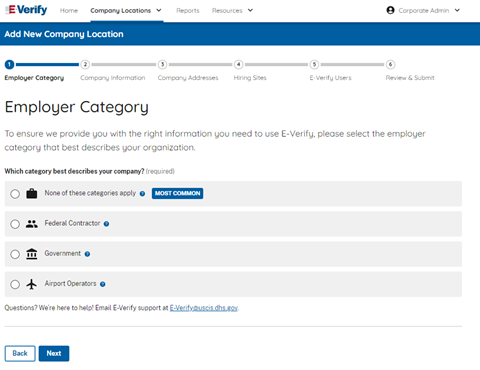480x370 pixels.
Task: Email E-Verify support via the E-Verify@uscis.dhs.gov link
Action: pyautogui.click(x=204, y=308)
